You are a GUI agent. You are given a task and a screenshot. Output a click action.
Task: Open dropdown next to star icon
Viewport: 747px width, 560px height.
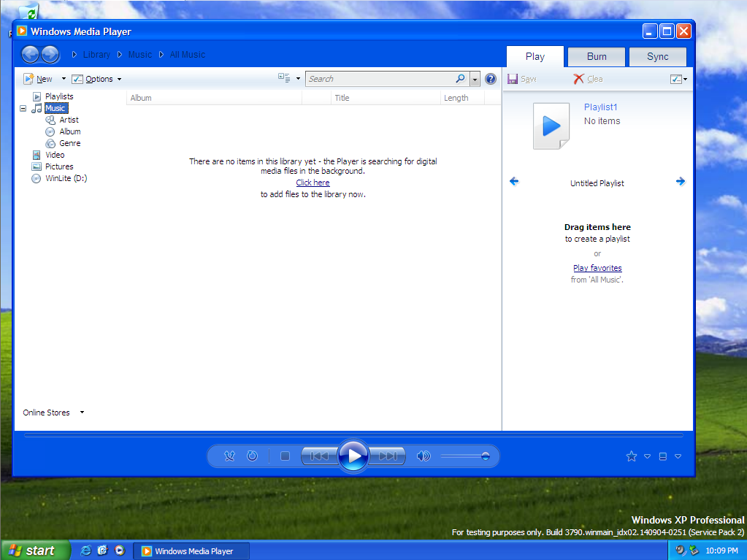pos(647,456)
